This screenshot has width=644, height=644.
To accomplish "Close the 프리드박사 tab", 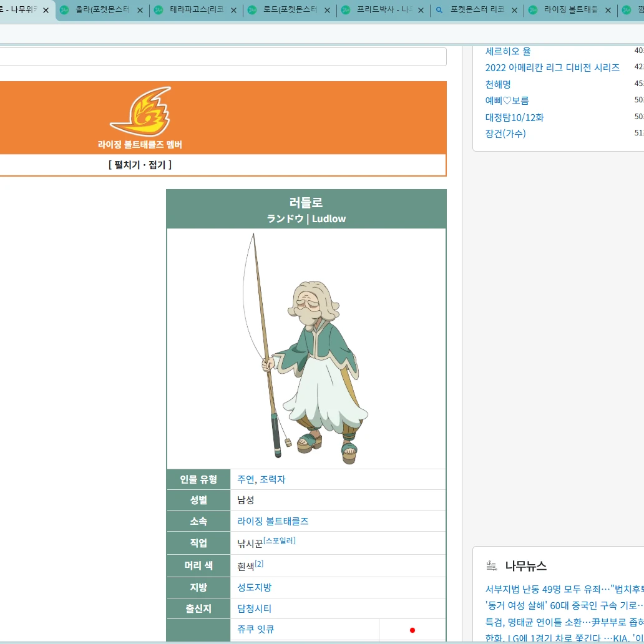I will pyautogui.click(x=421, y=10).
